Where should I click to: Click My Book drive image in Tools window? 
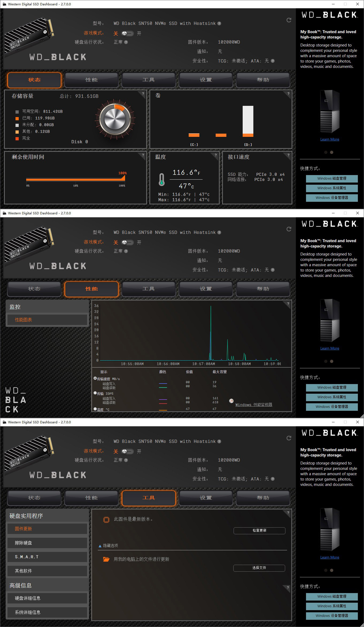(330, 529)
